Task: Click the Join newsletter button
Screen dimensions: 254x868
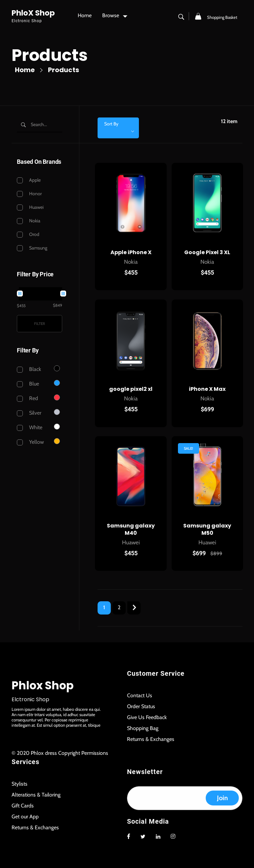Action: (x=222, y=798)
